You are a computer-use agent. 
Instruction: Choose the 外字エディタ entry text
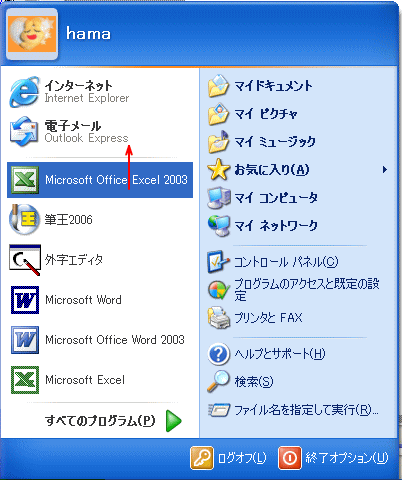pos(74,260)
